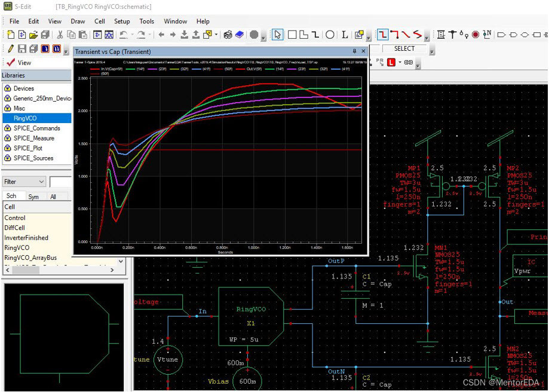Open the Filter dropdown
549x392 pixels.
[24, 182]
